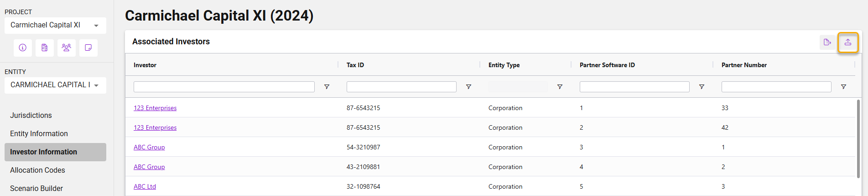This screenshot has height=196, width=868.
Task: Click the Investor filter text field
Action: pyautogui.click(x=224, y=87)
